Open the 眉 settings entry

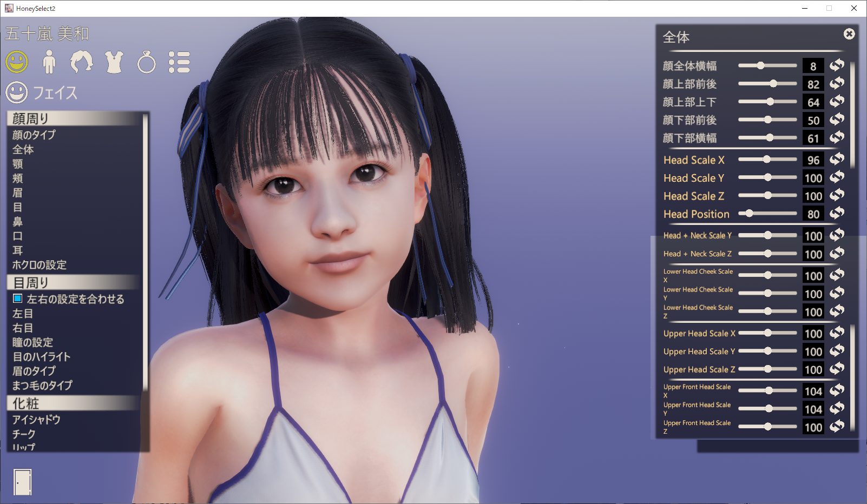tap(18, 193)
